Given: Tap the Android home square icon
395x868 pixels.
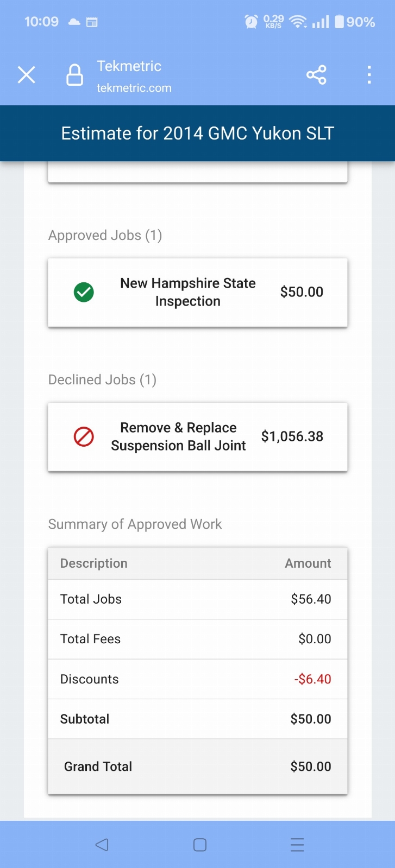Looking at the screenshot, I should point(200,845).
